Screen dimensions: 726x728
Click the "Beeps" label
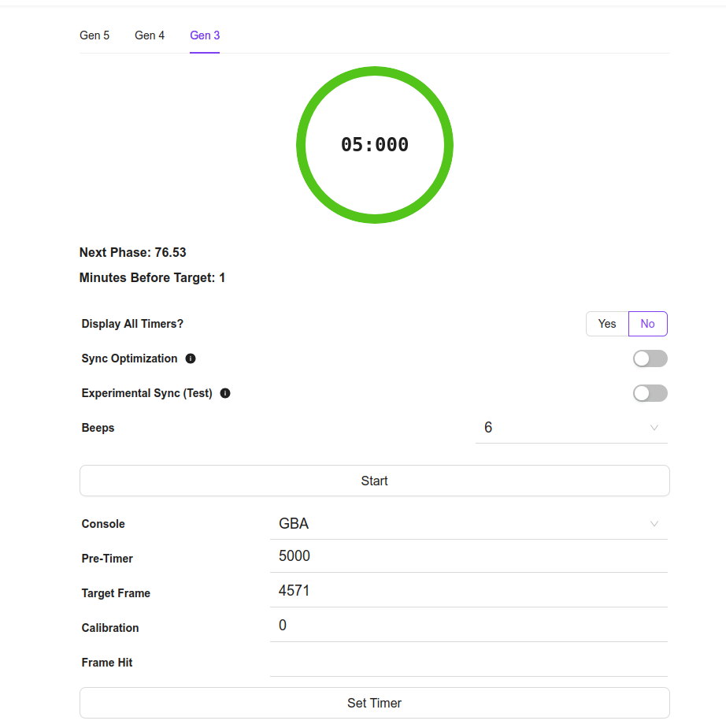pos(98,428)
